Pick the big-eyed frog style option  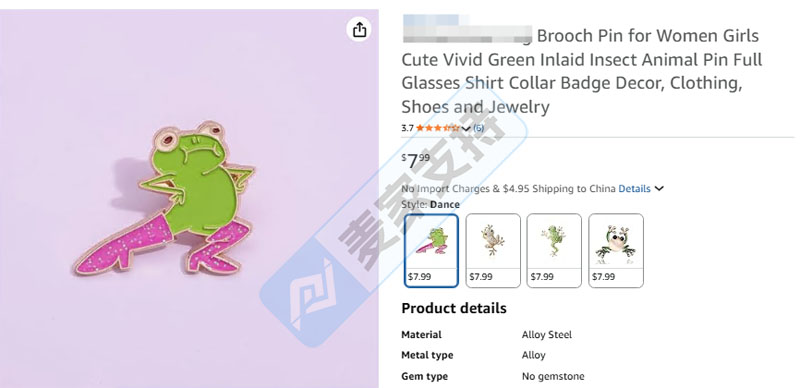616,251
